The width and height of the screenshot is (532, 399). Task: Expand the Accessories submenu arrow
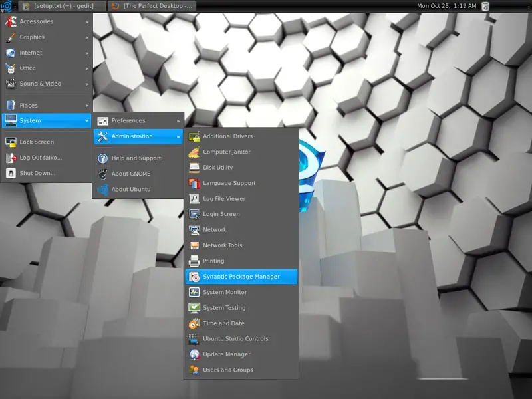click(x=87, y=22)
